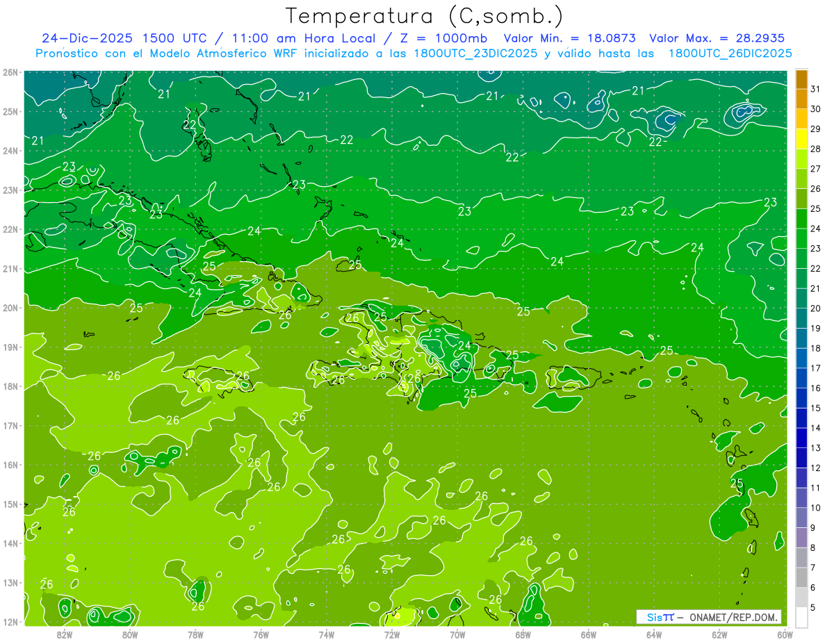Click the 19N latitude axis label
This screenshot has width=834, height=644.
click(10, 347)
